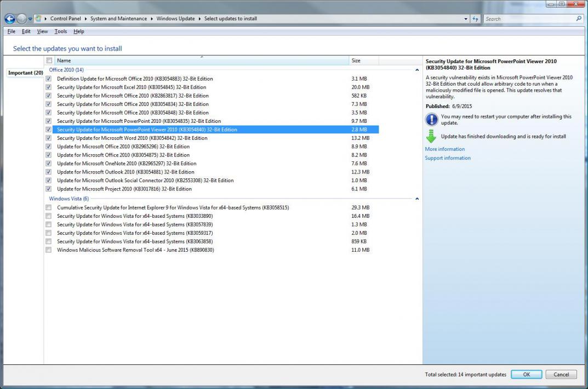Check Cumulative Security Update for Internet Explorer 9
The height and width of the screenshot is (389, 588).
pos(49,208)
